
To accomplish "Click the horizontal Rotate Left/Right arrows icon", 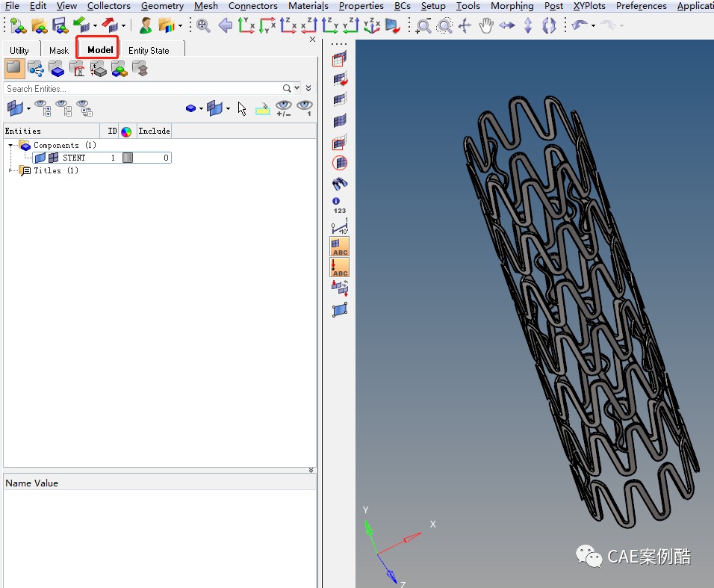I will click(507, 25).
